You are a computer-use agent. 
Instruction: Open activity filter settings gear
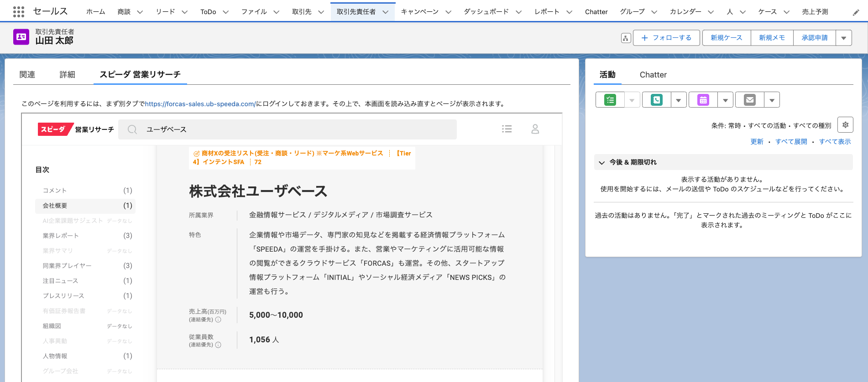(x=845, y=125)
